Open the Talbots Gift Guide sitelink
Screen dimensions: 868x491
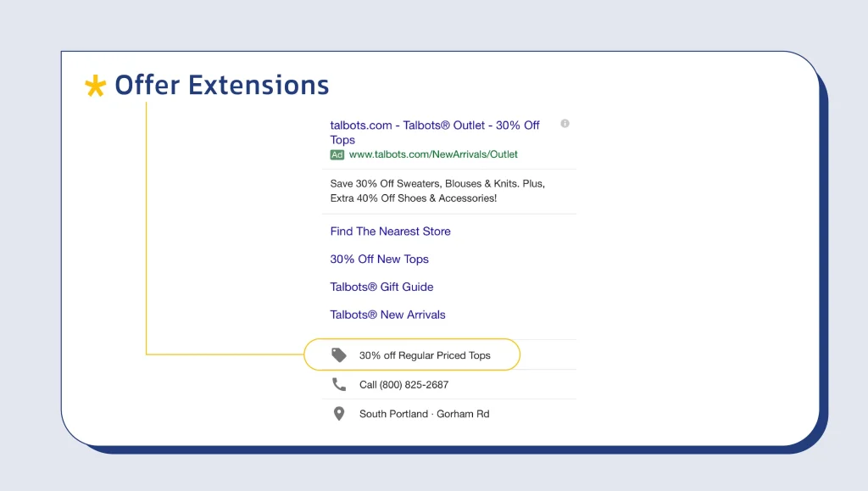coord(381,287)
